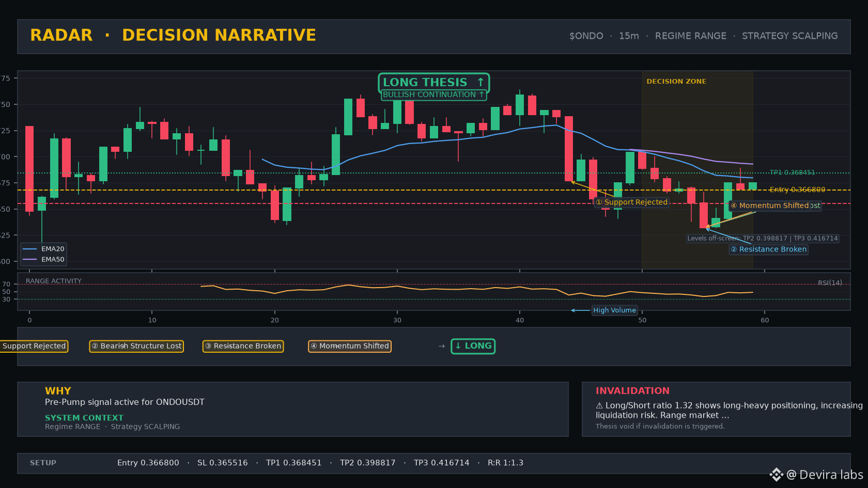The width and height of the screenshot is (868, 488).
Task: Click SL 0.365516 in the setup row
Action: (x=223, y=463)
